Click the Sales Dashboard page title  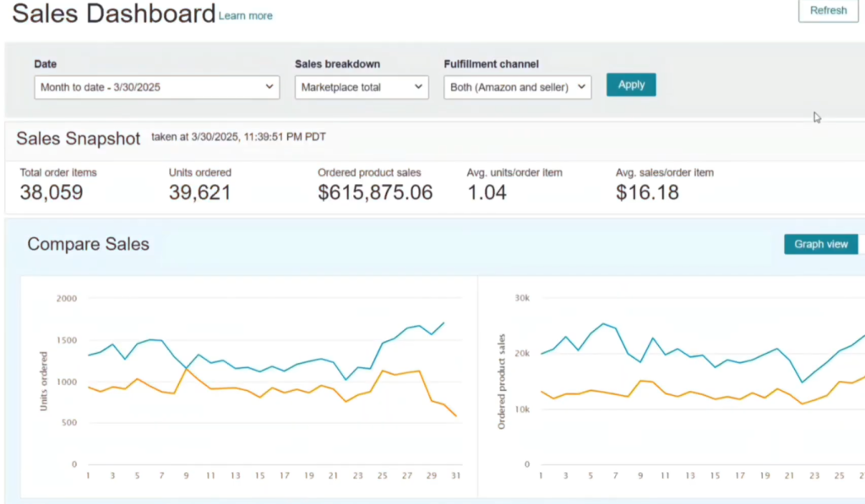pyautogui.click(x=114, y=14)
